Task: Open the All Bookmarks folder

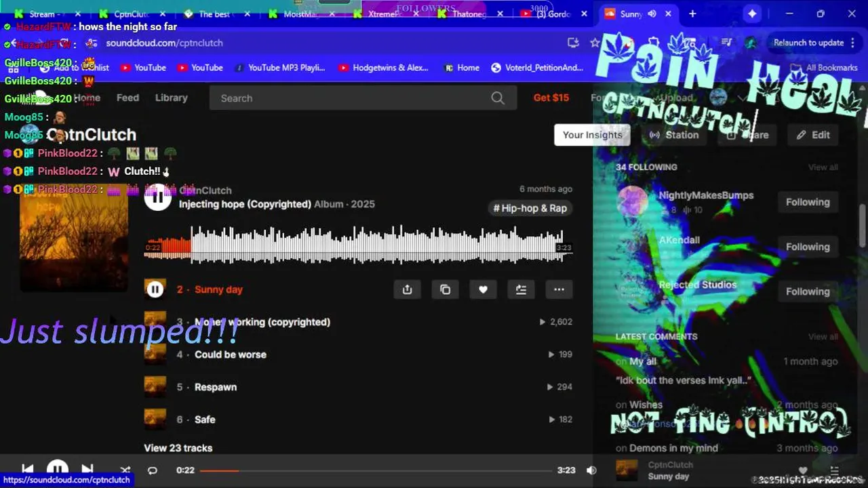Action: pos(824,68)
